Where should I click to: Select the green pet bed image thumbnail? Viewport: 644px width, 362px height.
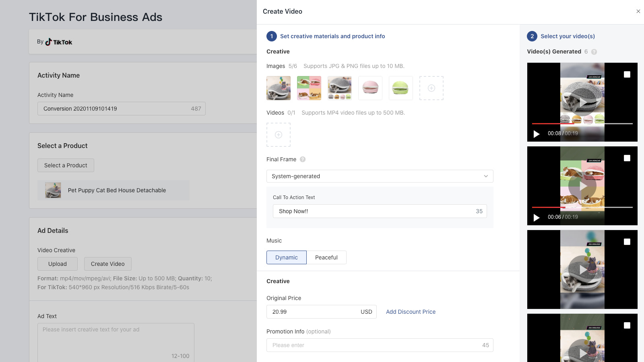(400, 88)
